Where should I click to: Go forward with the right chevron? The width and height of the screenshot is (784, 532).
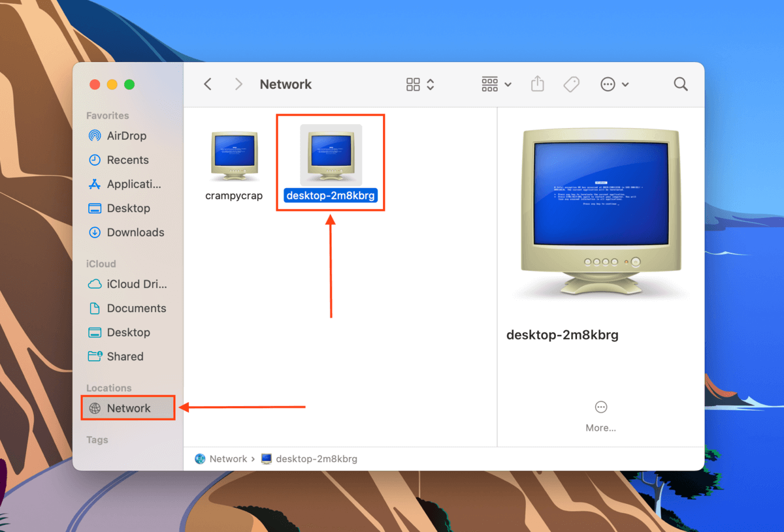pos(238,84)
